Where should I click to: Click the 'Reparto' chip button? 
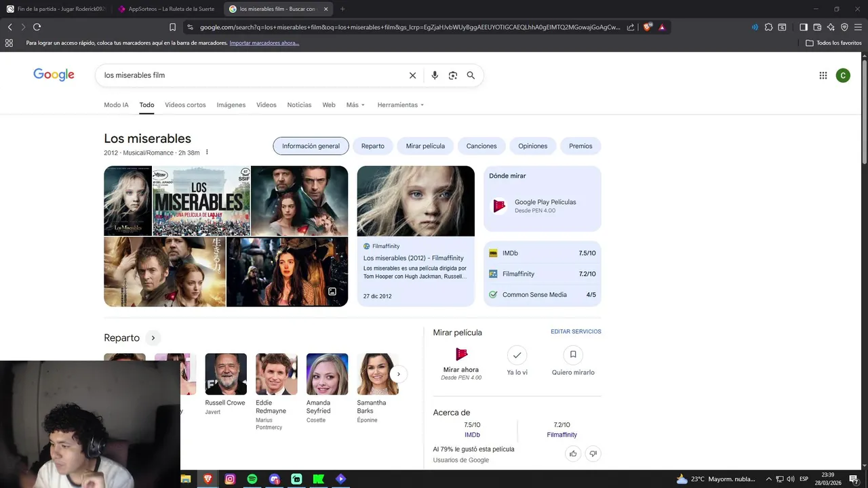pos(373,146)
